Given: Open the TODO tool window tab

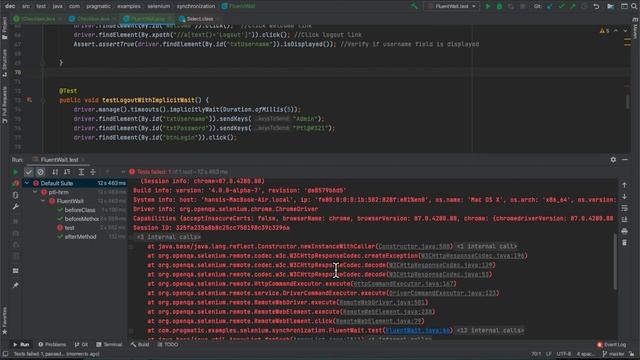Looking at the screenshot, I should pos(168,344).
